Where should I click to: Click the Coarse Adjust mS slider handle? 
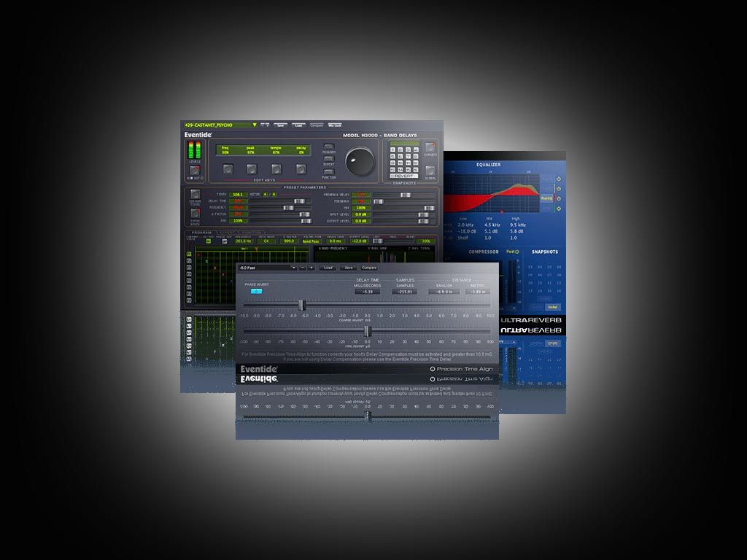pos(301,305)
